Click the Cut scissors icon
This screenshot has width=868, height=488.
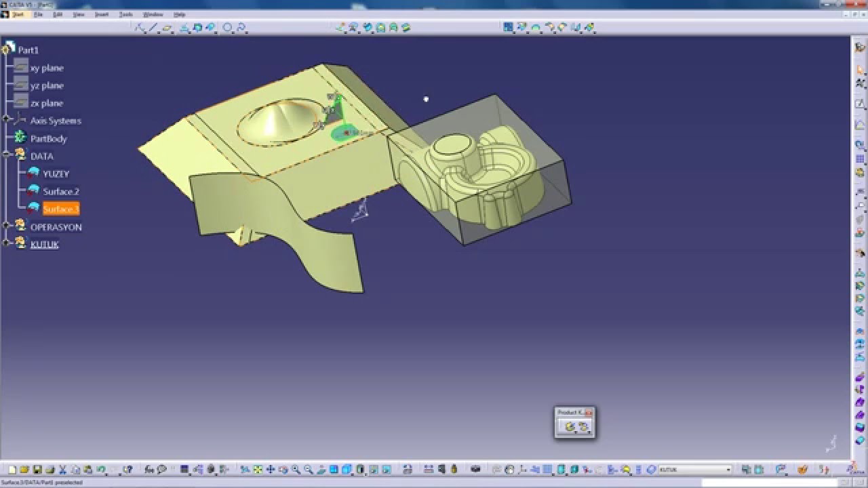coord(62,469)
